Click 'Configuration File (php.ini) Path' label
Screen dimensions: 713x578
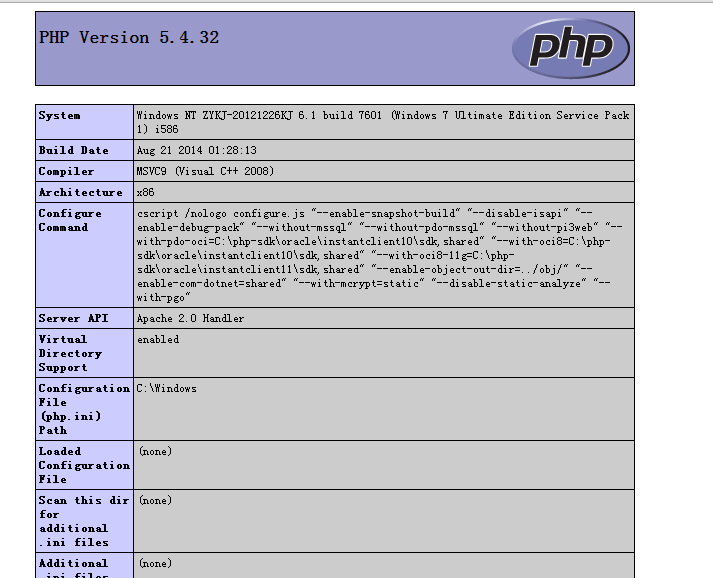pyautogui.click(x=85, y=409)
